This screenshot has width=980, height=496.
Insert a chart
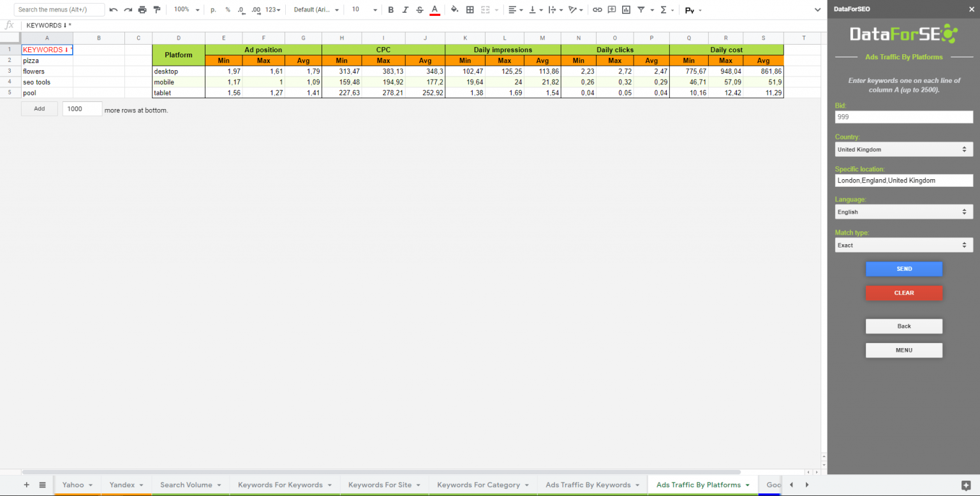(625, 10)
